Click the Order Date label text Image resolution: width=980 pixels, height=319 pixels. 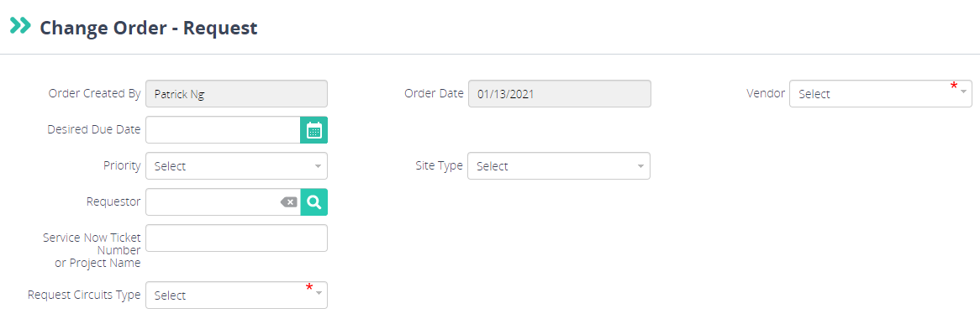434,93
